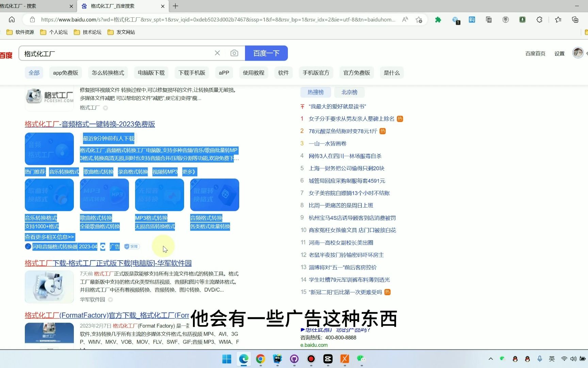Open hot search 一山一水皆画卷
The width and height of the screenshot is (588, 368).
point(328,144)
